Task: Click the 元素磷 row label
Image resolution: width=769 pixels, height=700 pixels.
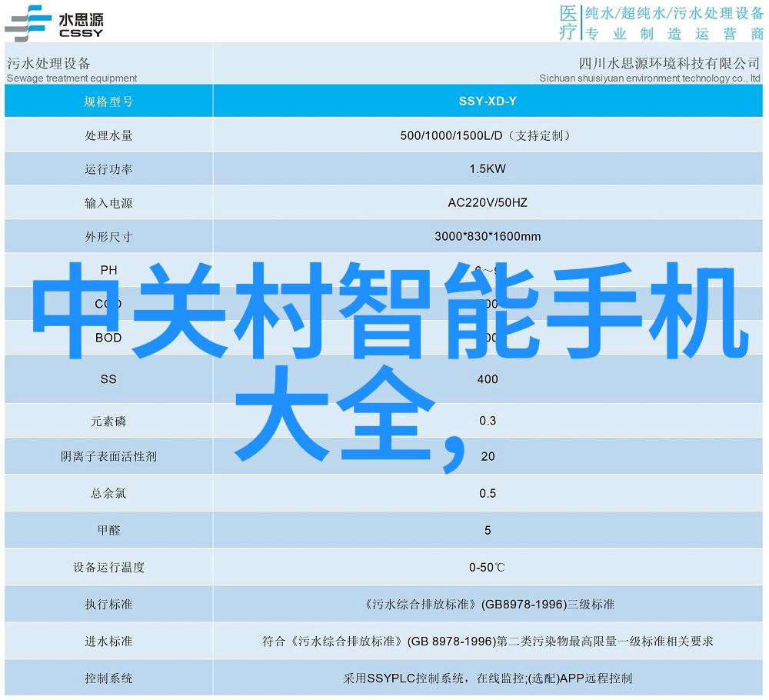Action: (x=108, y=422)
